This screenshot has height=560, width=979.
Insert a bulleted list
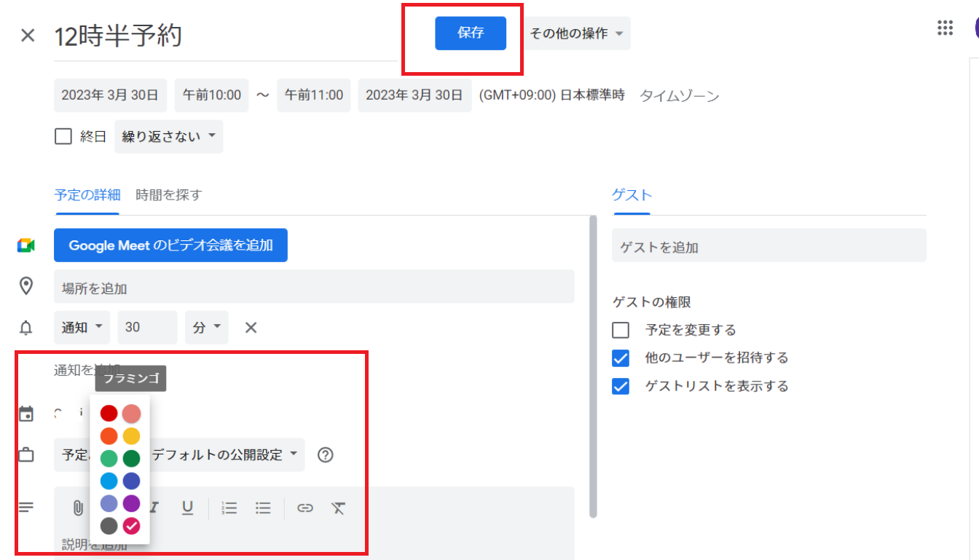(x=263, y=508)
